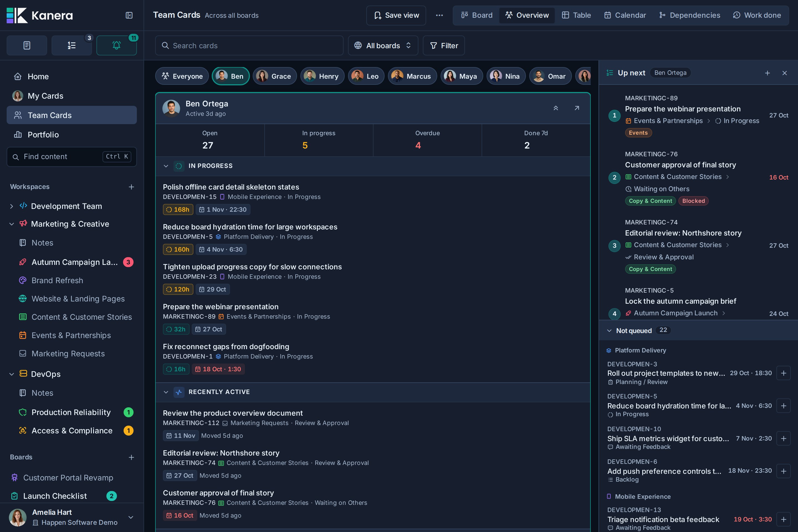Open the All boards dropdown

coord(383,45)
